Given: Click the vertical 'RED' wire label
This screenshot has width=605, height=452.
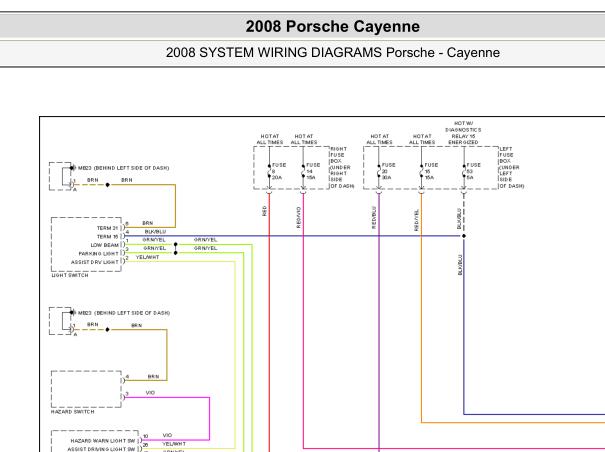Looking at the screenshot, I should pos(264,211).
